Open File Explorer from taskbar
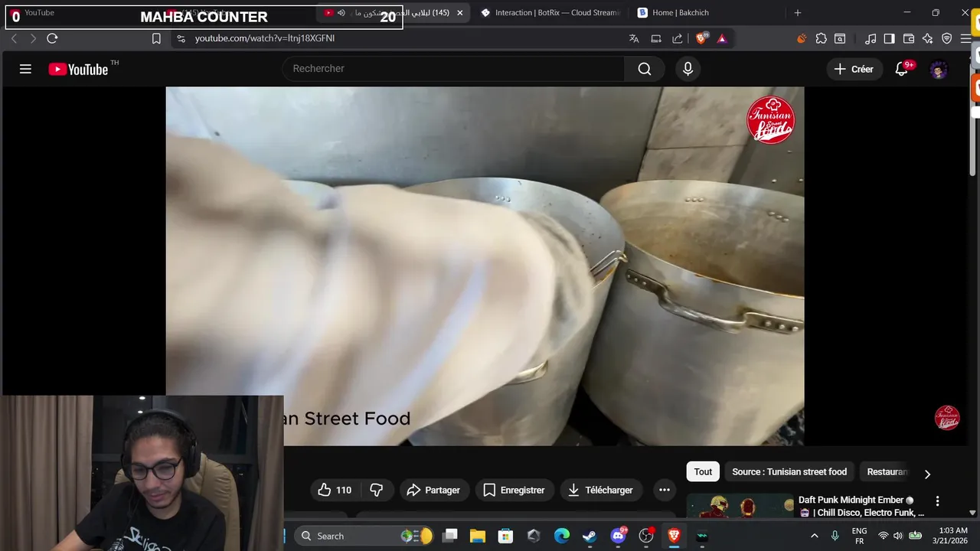 pos(478,536)
